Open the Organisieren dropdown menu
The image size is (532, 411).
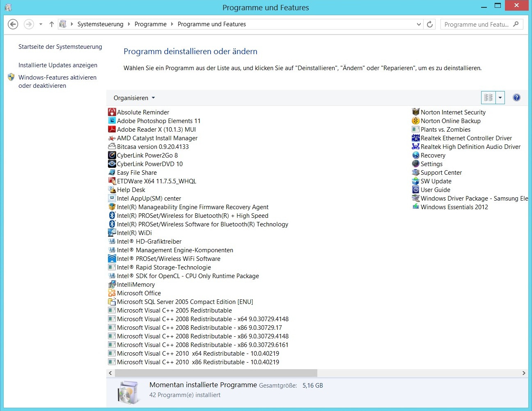(134, 98)
